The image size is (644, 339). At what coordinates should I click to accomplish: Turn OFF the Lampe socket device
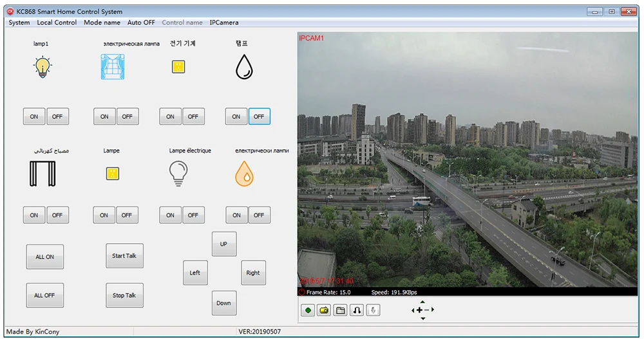[x=126, y=215]
